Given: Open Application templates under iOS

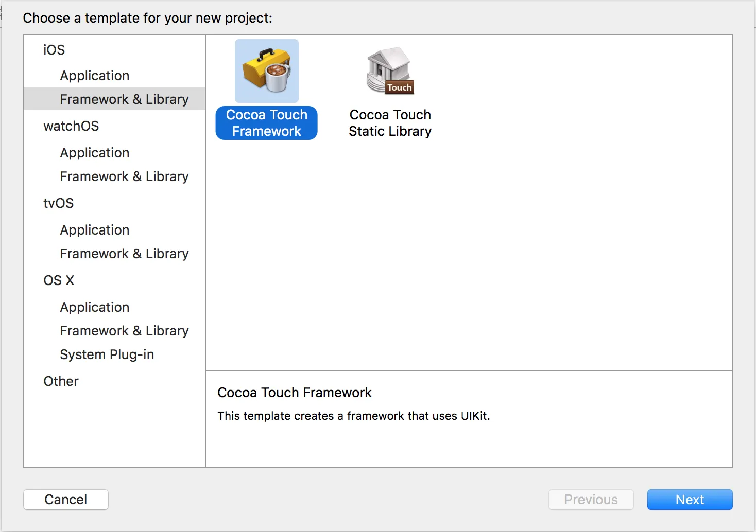Looking at the screenshot, I should pos(95,76).
